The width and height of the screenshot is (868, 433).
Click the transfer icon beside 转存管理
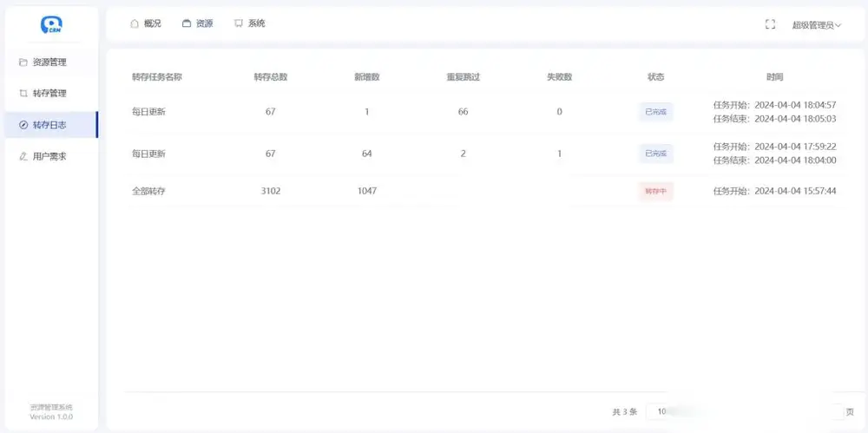[23, 94]
